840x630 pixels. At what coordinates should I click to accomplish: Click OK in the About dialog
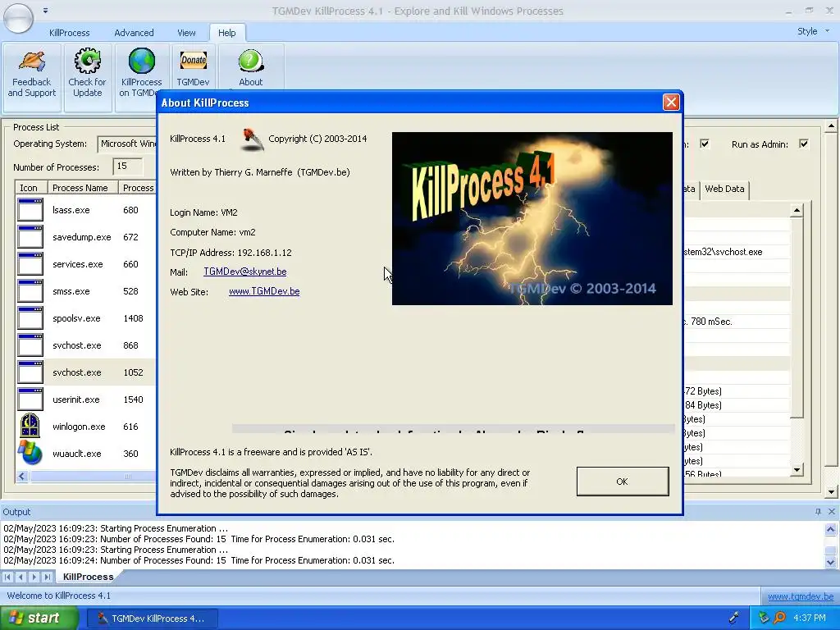coord(623,481)
